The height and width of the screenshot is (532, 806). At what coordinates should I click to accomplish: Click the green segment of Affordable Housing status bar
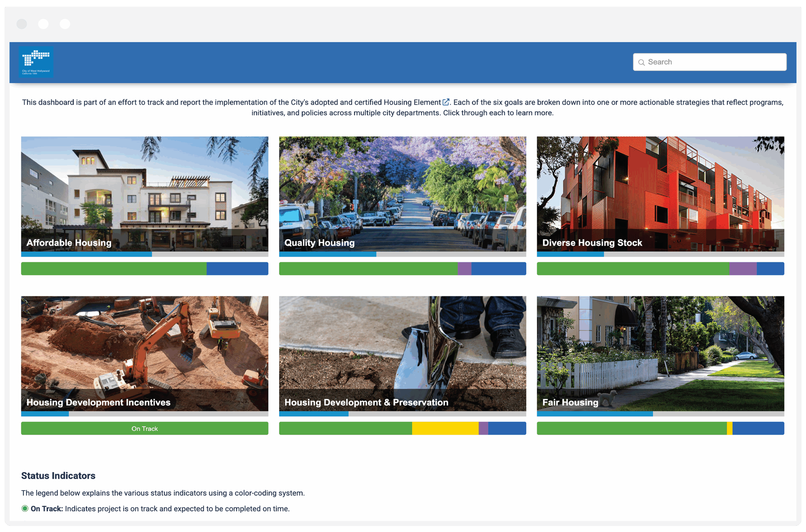point(114,269)
